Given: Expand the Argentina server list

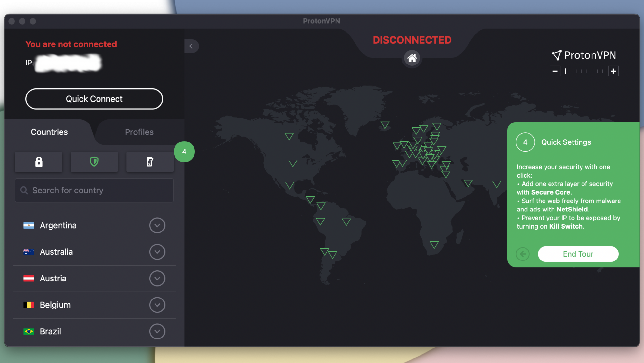Looking at the screenshot, I should coord(157,225).
